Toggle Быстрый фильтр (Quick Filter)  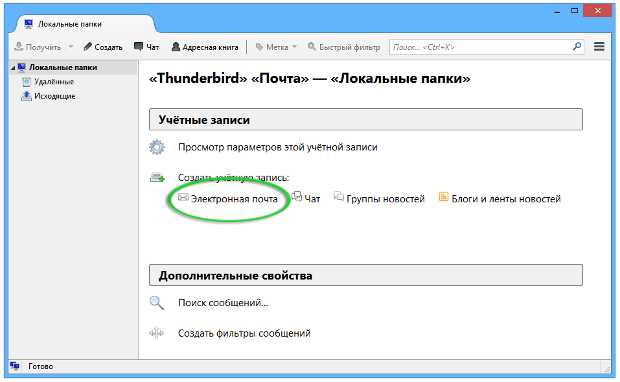click(x=344, y=47)
